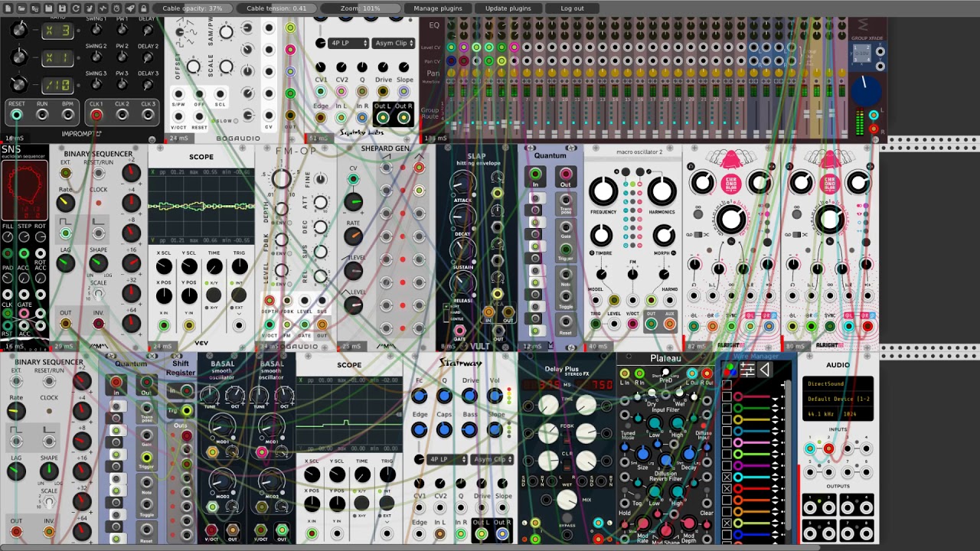Toggle bottom Scope INT/EXT trigger button
The height and width of the screenshot is (551, 980).
tap(387, 503)
